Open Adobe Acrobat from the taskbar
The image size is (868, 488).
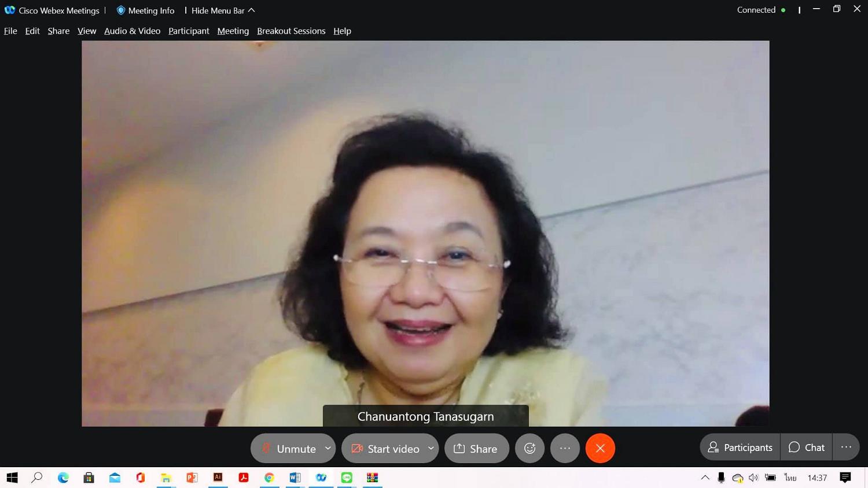(x=243, y=478)
